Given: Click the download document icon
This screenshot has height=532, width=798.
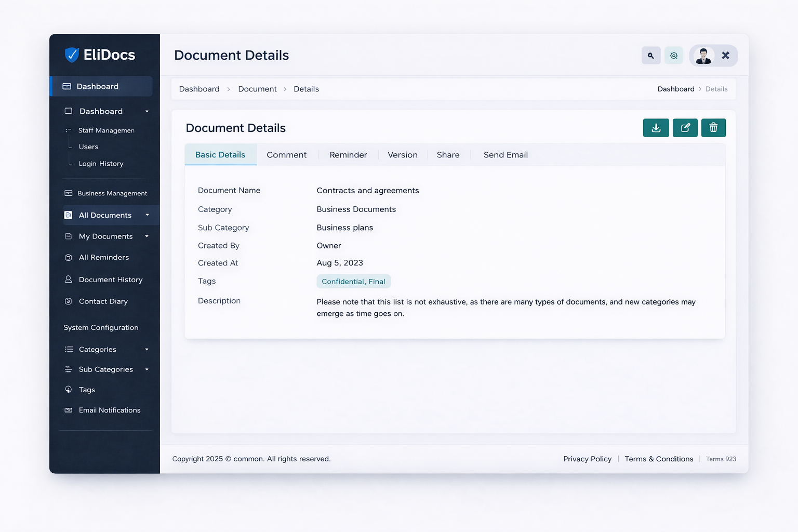Looking at the screenshot, I should [x=656, y=128].
